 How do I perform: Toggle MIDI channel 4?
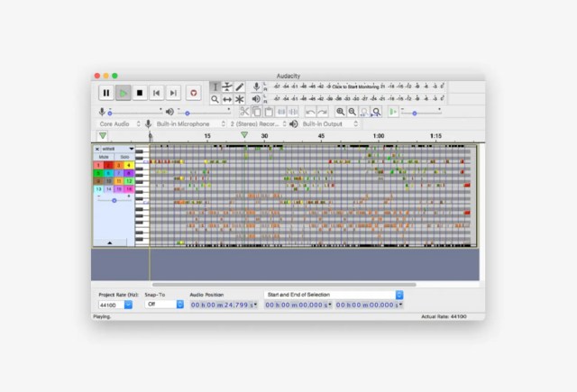point(129,166)
